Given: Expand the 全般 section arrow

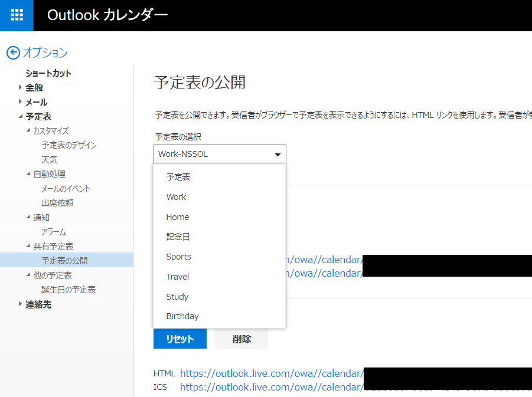Looking at the screenshot, I should (20, 87).
